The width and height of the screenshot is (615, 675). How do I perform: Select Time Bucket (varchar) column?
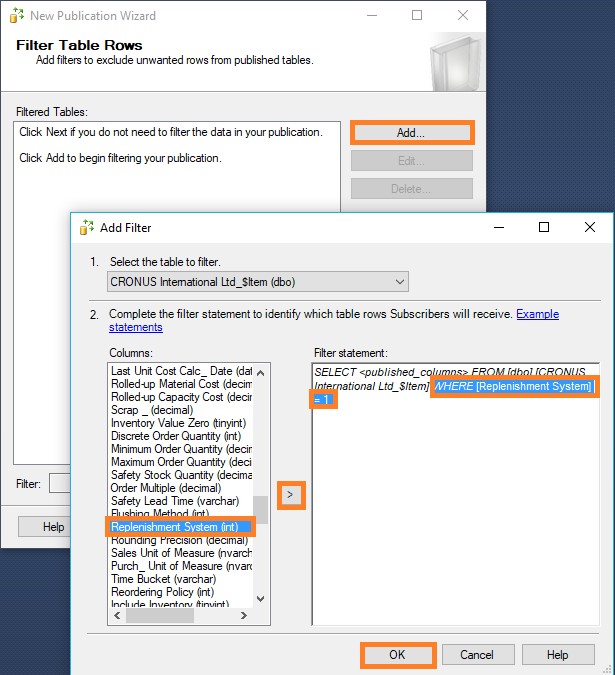(167, 578)
